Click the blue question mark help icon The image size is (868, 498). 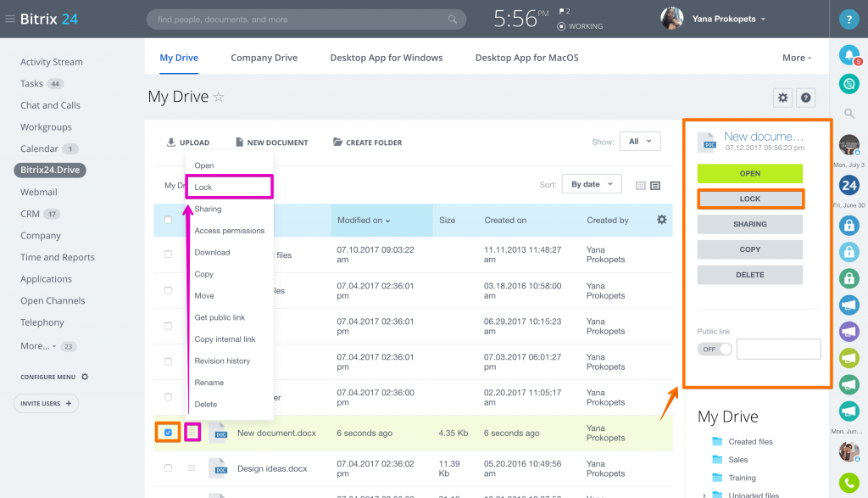pyautogui.click(x=849, y=20)
